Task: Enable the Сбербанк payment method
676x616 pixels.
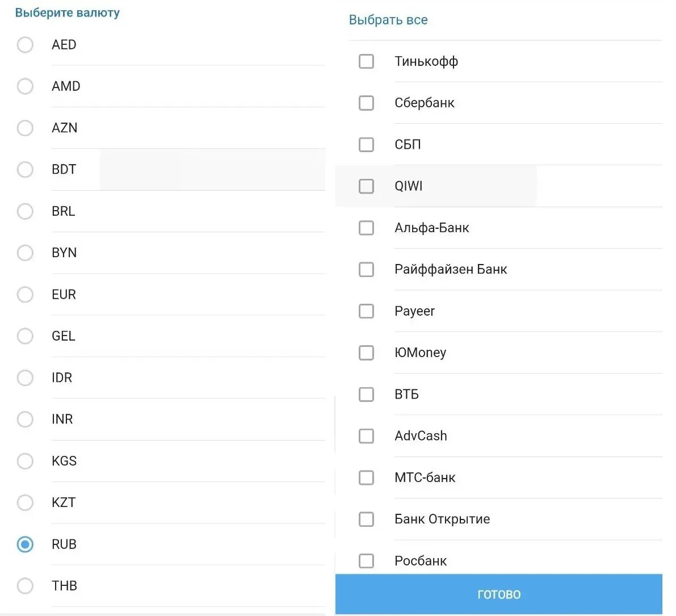Action: (367, 103)
